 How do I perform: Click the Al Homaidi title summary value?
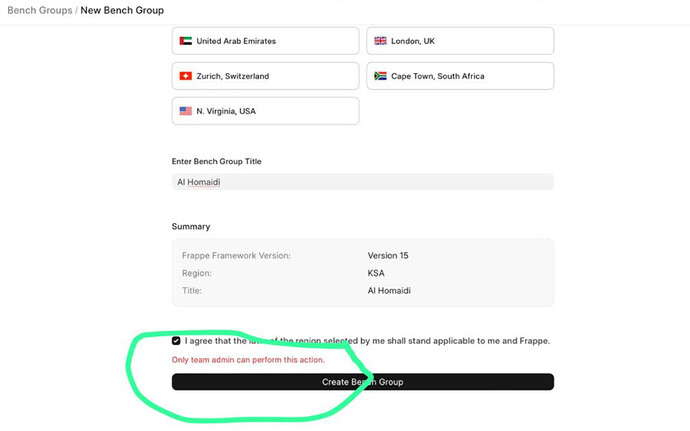pyautogui.click(x=389, y=291)
